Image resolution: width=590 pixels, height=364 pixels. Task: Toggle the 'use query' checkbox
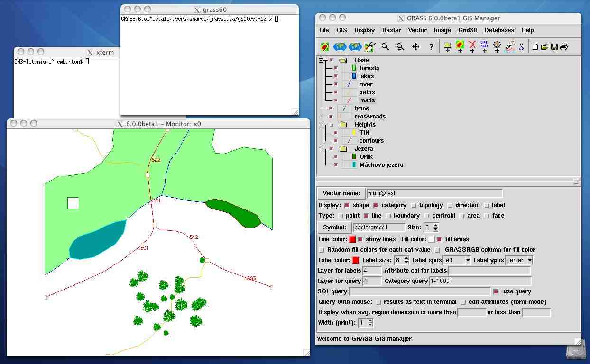pos(496,291)
